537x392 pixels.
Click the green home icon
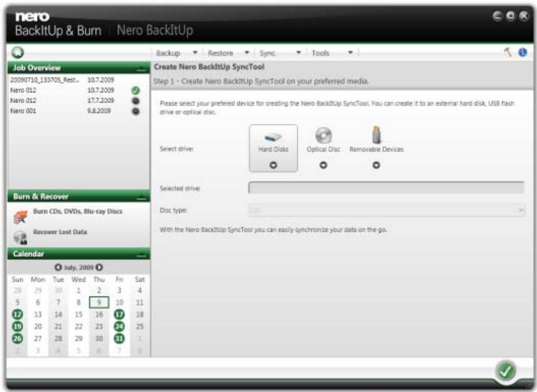click(18, 53)
